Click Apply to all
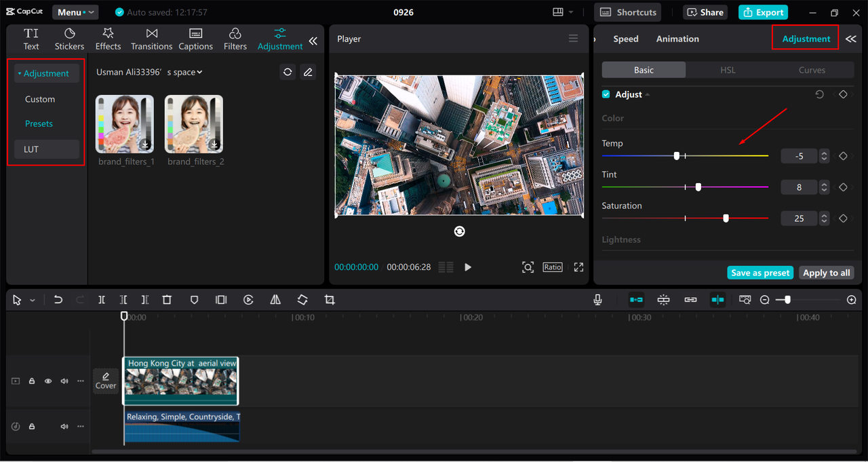 tap(826, 273)
